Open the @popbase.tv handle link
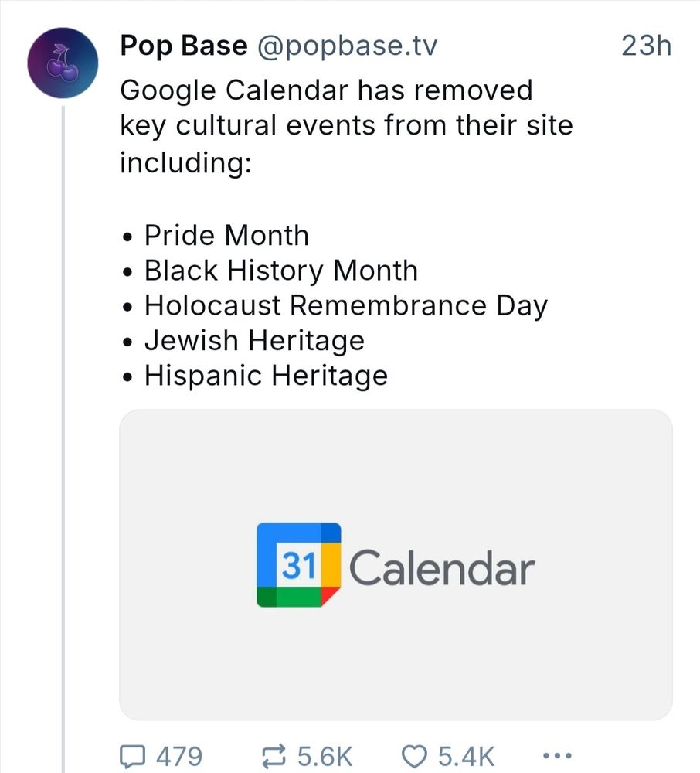Screen dimensions: 700x773 tap(346, 46)
